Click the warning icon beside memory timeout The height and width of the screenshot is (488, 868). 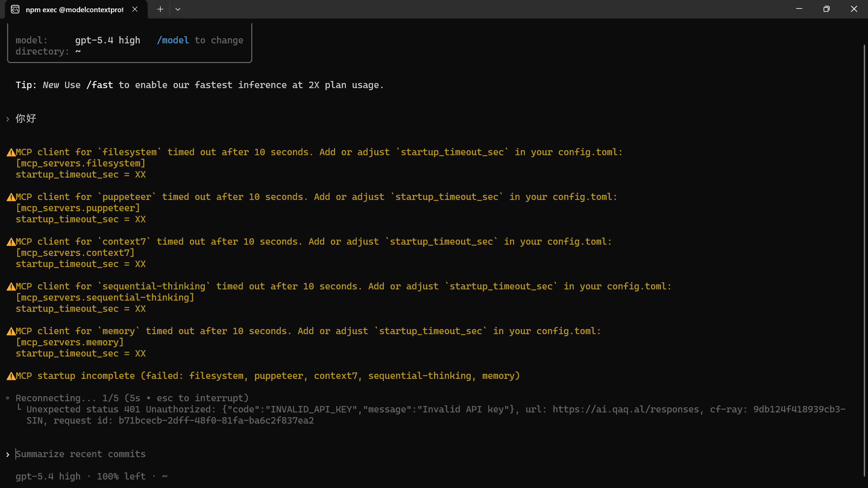point(11,331)
